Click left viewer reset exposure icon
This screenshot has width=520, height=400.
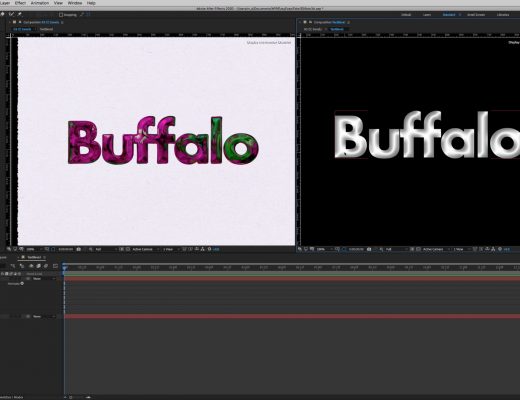click(209, 249)
